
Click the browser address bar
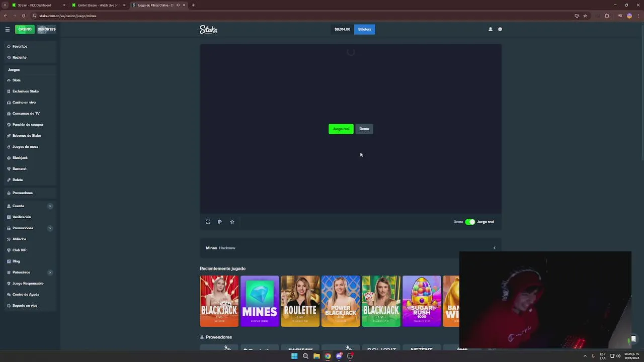click(x=302, y=16)
